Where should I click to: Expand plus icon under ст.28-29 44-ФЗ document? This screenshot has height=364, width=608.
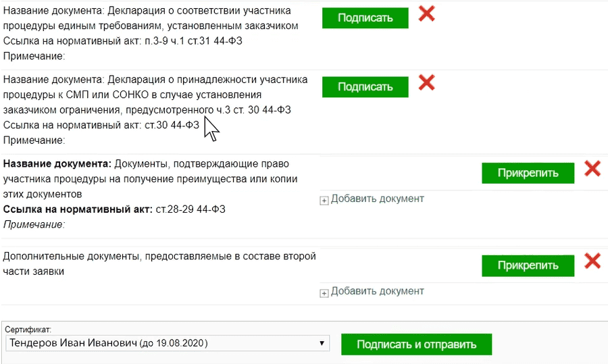tap(324, 201)
